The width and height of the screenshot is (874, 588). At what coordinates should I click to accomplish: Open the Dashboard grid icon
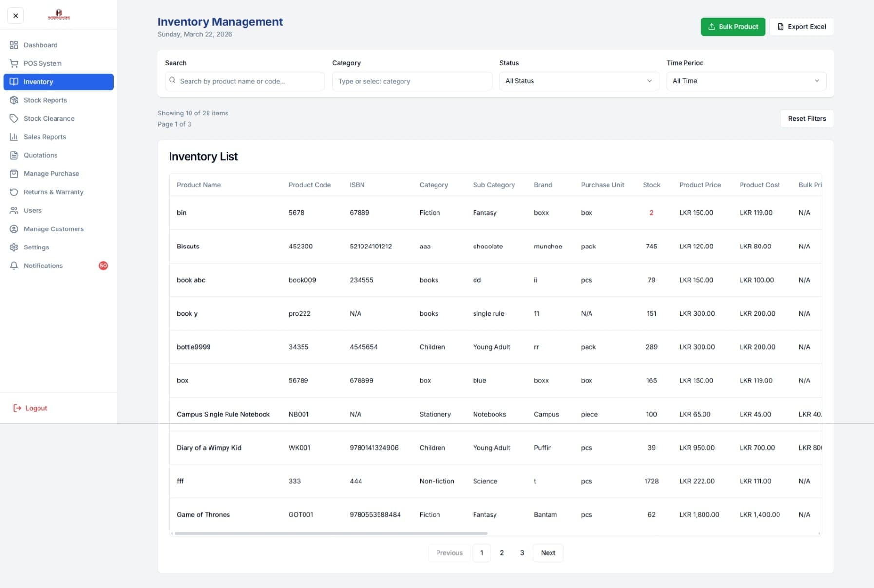coord(14,45)
